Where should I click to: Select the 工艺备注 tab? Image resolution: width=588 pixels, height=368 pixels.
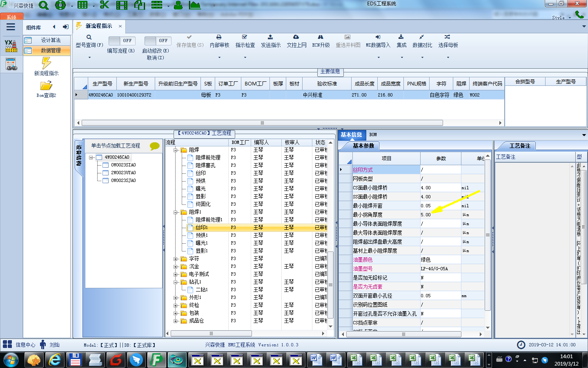(x=519, y=146)
